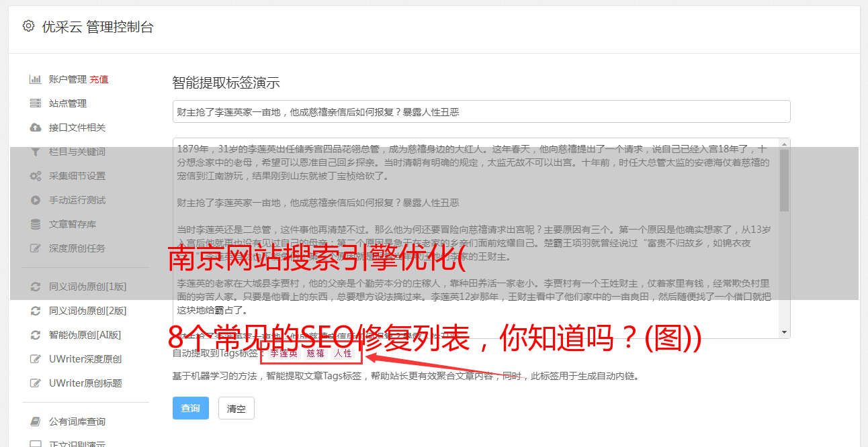Open the 公有词库查询 book icon
Image resolution: width=868 pixels, height=447 pixels.
tap(36, 421)
